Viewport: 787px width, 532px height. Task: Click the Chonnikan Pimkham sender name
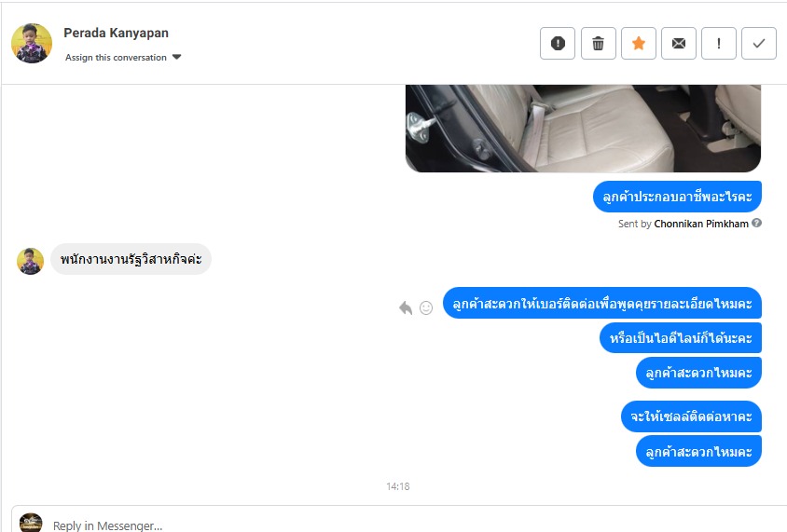pyautogui.click(x=700, y=224)
